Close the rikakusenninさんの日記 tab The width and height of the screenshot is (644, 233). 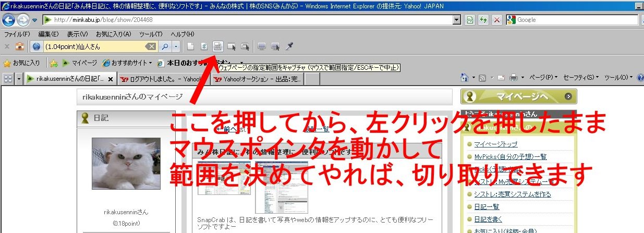111,79
